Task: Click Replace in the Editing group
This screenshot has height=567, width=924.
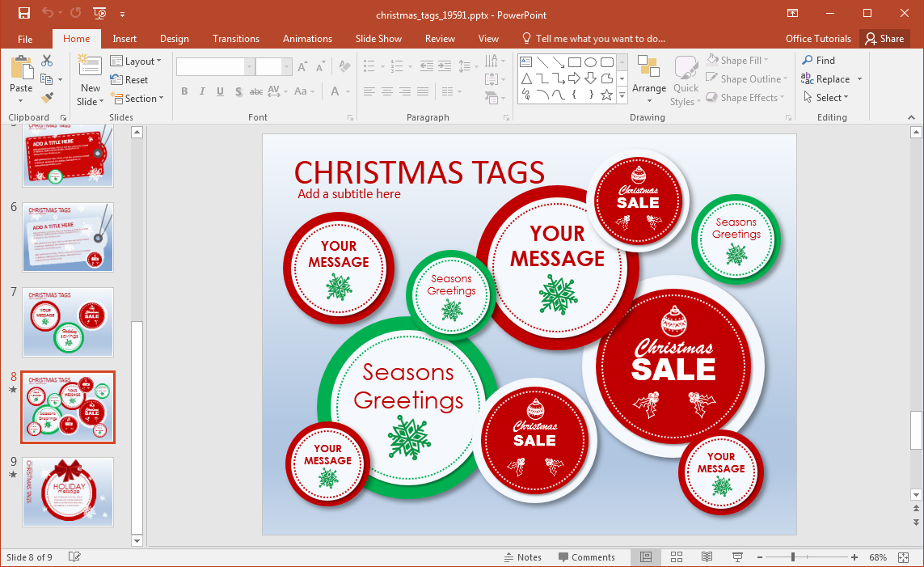Action: point(832,79)
